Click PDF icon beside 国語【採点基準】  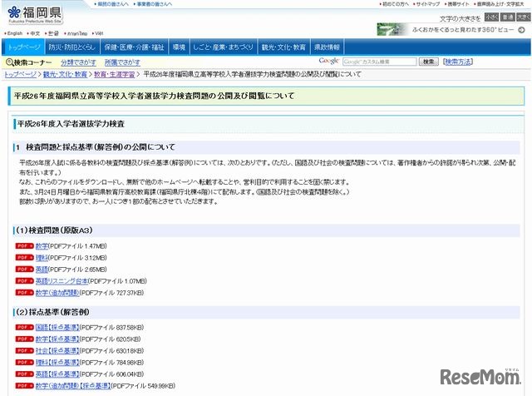pyautogui.click(x=24, y=328)
